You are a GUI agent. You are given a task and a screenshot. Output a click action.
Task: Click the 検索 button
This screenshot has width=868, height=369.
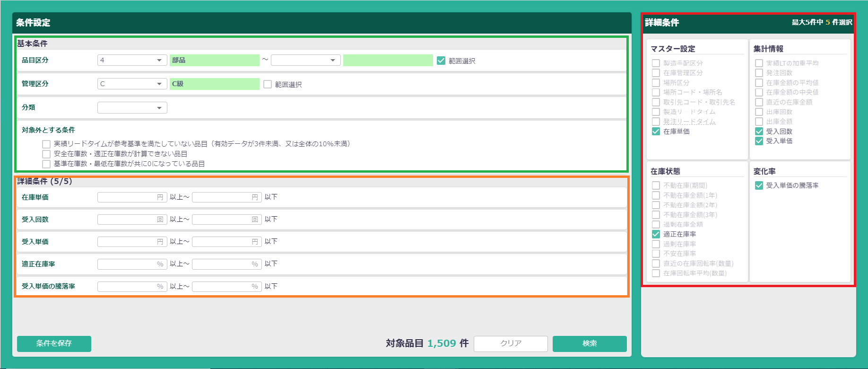click(590, 343)
